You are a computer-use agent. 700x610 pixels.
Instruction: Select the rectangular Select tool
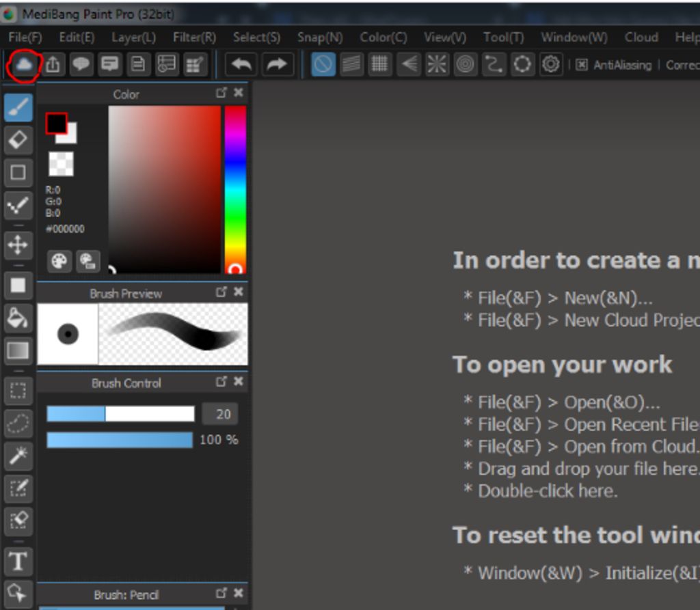[x=18, y=391]
